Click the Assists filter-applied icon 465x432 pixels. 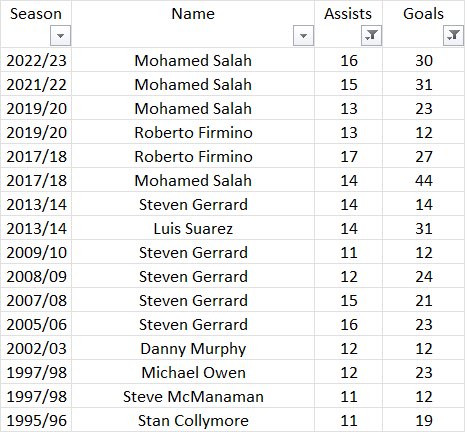371,35
